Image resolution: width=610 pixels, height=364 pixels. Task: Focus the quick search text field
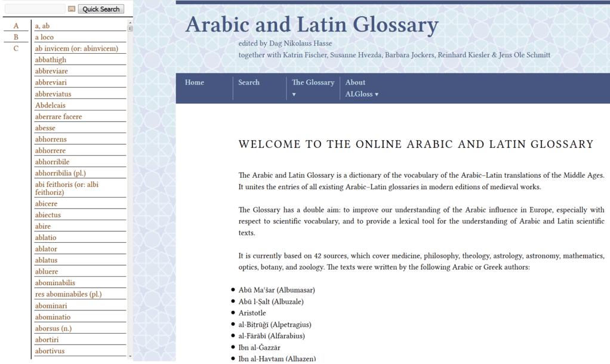tap(35, 9)
